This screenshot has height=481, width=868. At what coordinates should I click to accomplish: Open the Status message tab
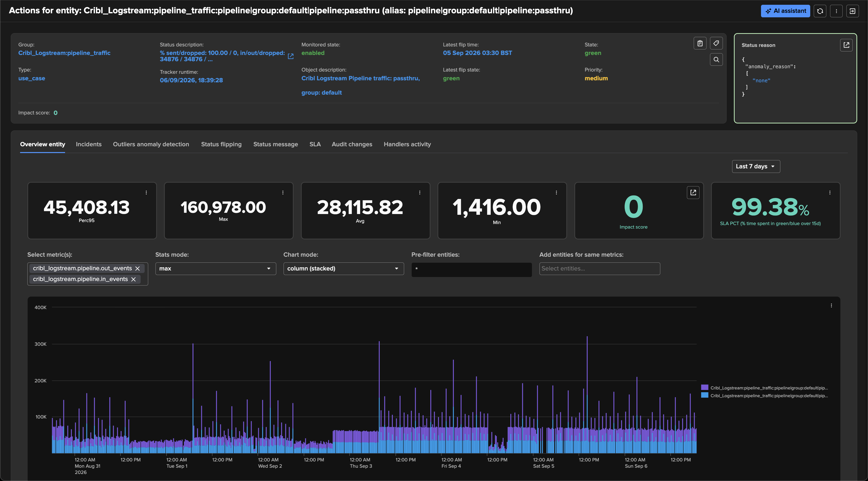[x=276, y=145]
